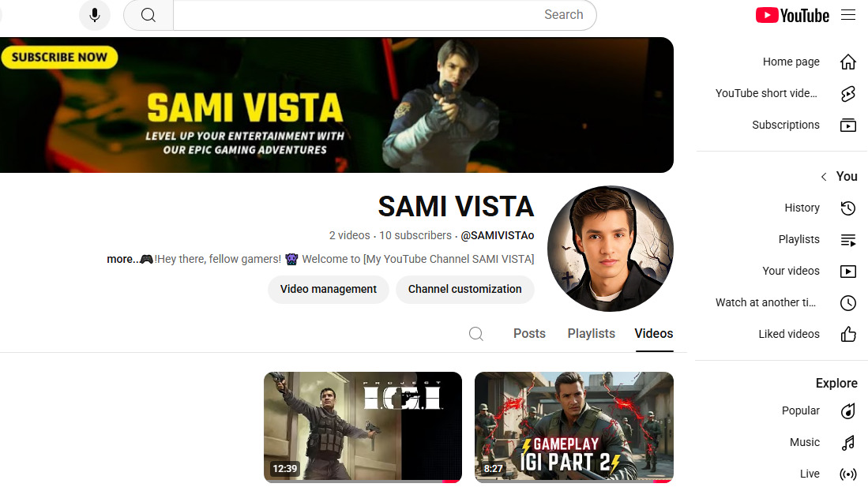The height and width of the screenshot is (491, 868).
Task: Click the Home page house icon
Action: point(847,62)
